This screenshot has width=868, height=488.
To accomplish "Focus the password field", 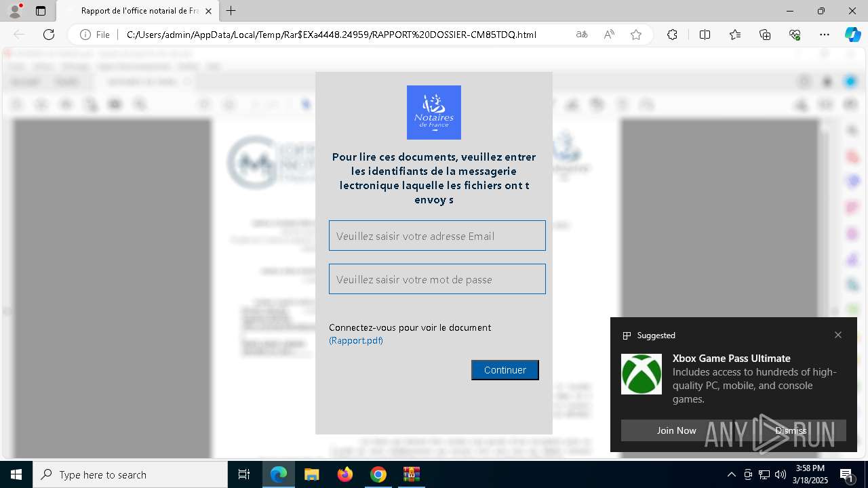I will (x=437, y=279).
